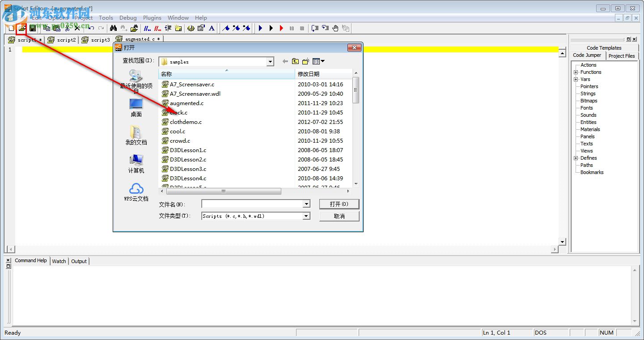Click the 取消 (Cancel) button
Image resolution: width=644 pixels, height=340 pixels.
339,216
